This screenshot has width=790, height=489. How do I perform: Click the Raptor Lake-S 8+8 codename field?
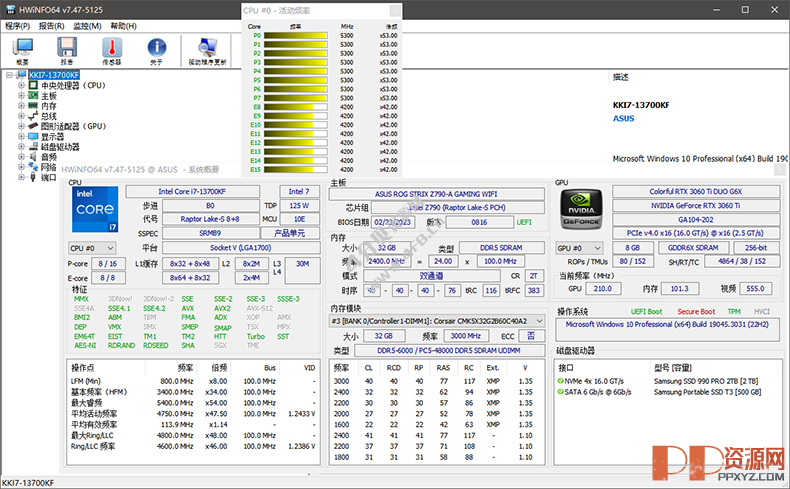tap(210, 219)
